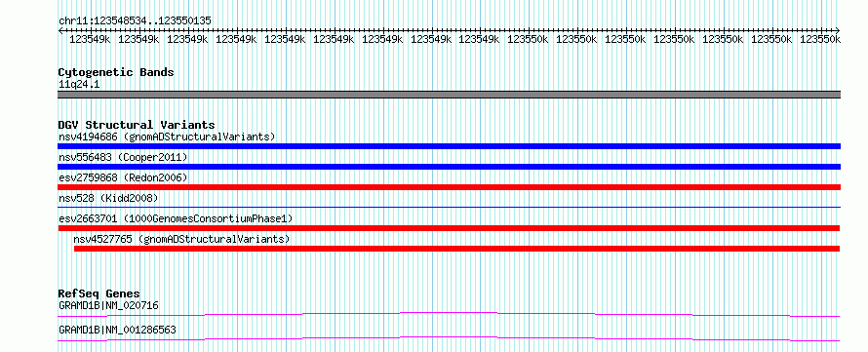Select the thin blue line under nsv528
The image size is (868, 352).
(449, 207)
